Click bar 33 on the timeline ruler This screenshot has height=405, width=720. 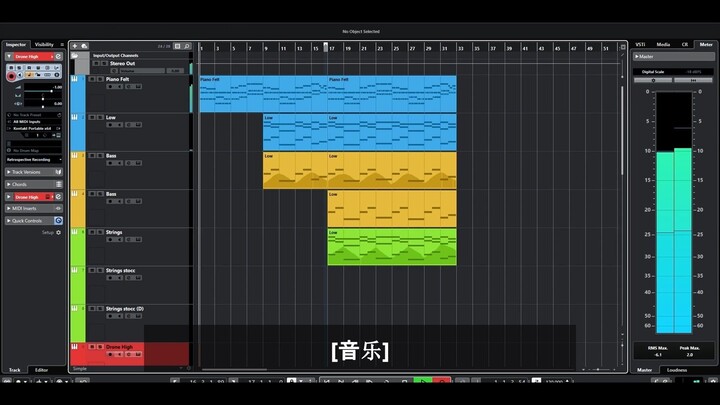[461, 48]
